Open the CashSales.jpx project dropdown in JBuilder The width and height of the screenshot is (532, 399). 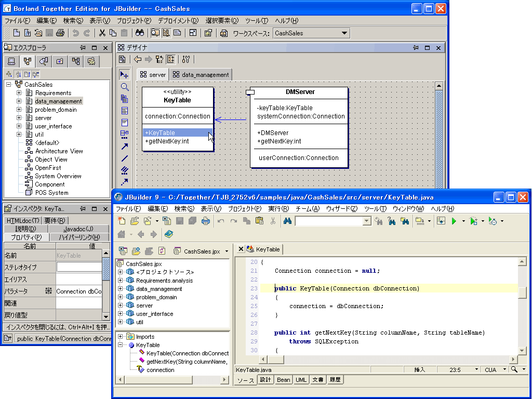227,251
